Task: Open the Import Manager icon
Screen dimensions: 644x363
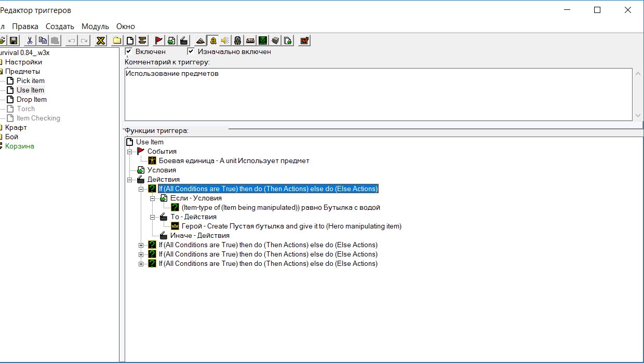Action: click(x=288, y=41)
